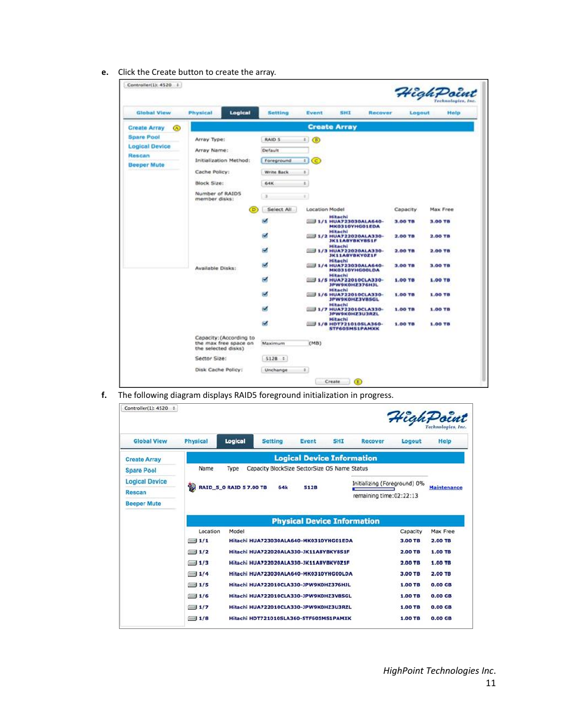Click Logical Device link in the Create Array sidebar
The width and height of the screenshot is (562, 728).
point(149,147)
